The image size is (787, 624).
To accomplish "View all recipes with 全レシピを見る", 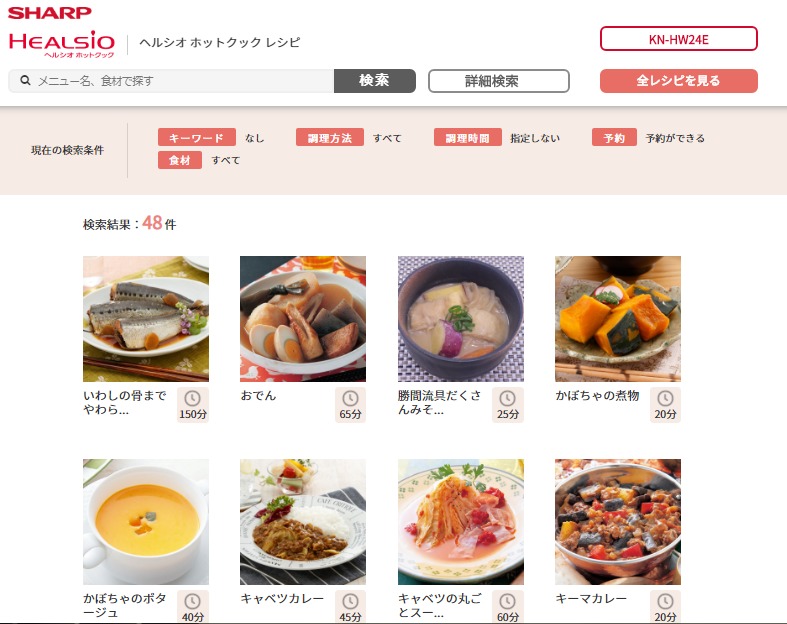I will point(679,81).
